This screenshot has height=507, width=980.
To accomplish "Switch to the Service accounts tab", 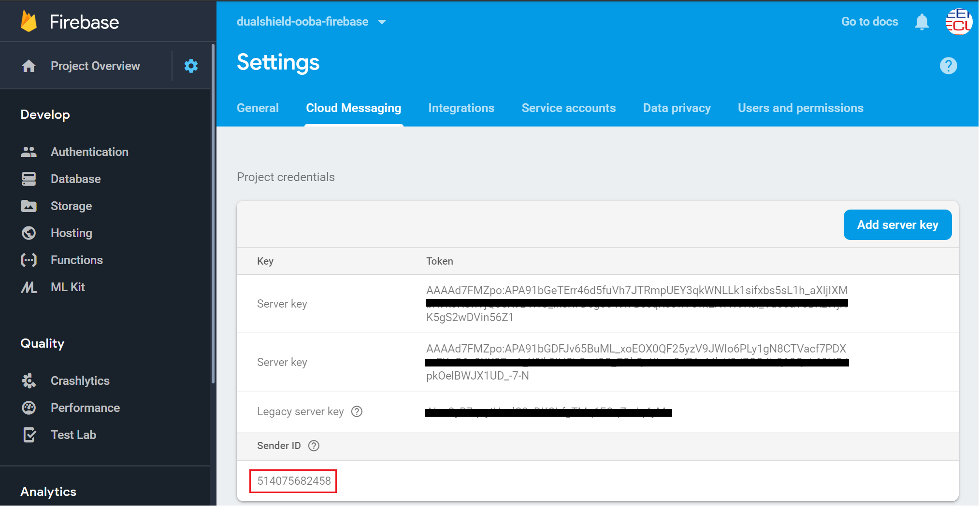I will coord(568,108).
